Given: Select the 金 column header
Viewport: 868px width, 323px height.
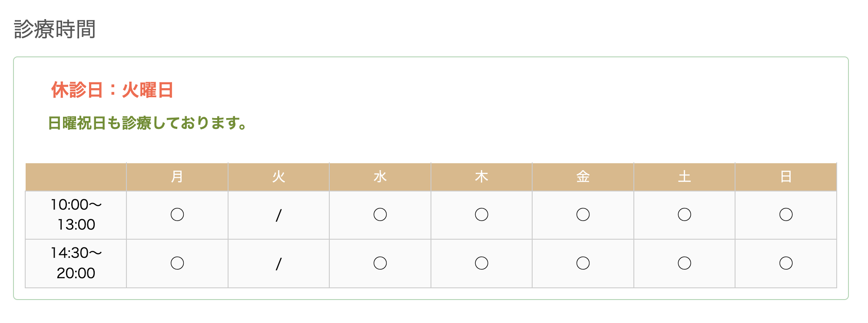Looking at the screenshot, I should 583,177.
